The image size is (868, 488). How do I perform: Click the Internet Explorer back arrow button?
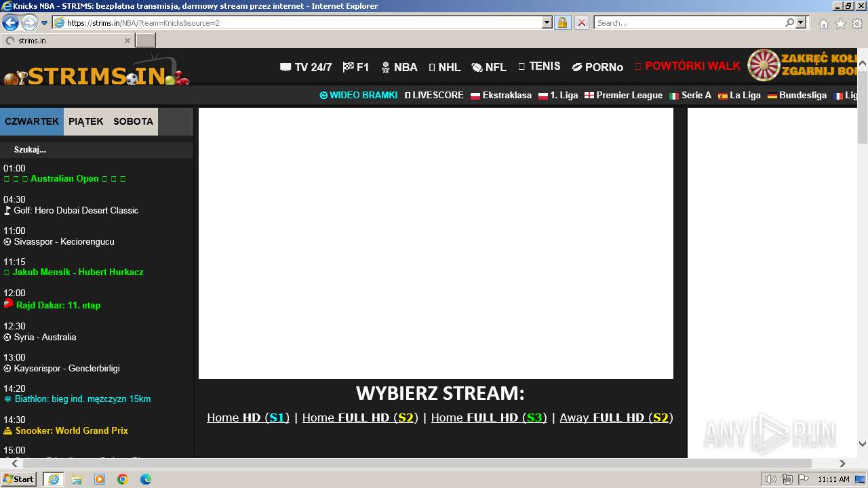pyautogui.click(x=10, y=22)
